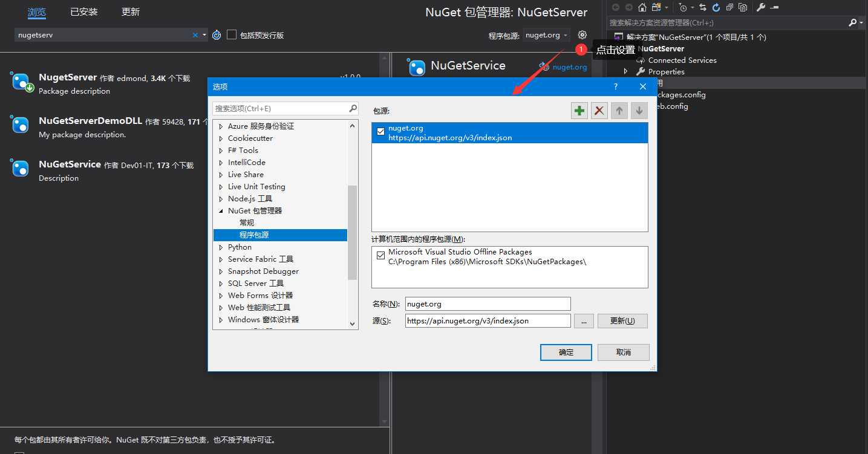This screenshot has width=868, height=454.
Task: Click Pending Changes Filter clock icon
Action: 683,7
